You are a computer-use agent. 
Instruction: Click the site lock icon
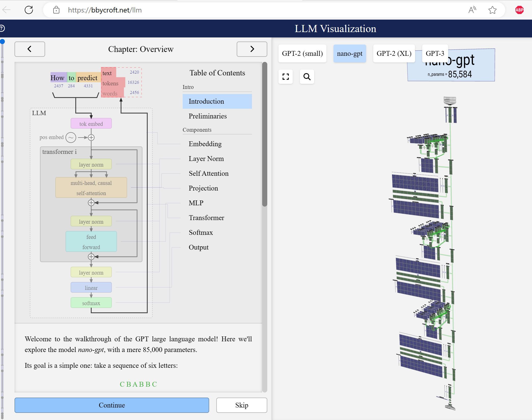[x=56, y=10]
